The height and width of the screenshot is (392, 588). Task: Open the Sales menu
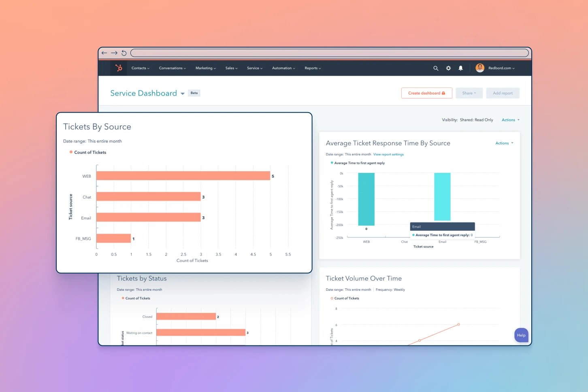coord(232,68)
